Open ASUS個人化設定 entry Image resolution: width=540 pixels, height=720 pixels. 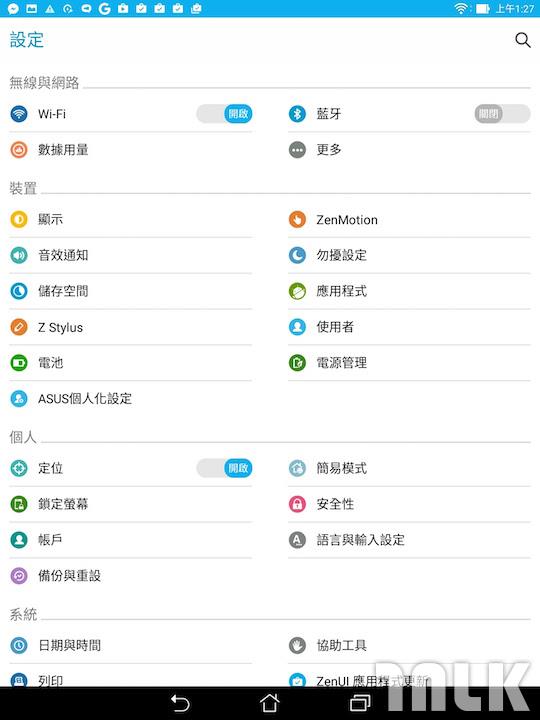tap(131, 398)
